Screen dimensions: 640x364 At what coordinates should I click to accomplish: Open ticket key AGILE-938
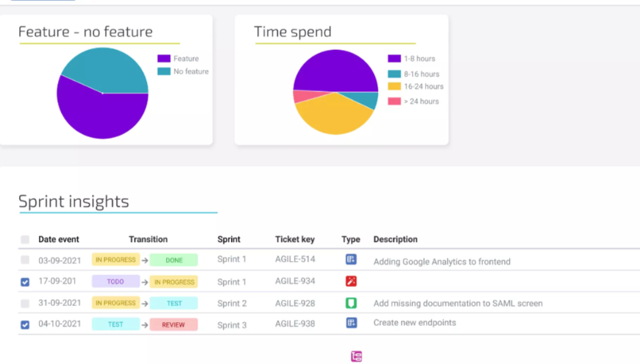point(295,324)
